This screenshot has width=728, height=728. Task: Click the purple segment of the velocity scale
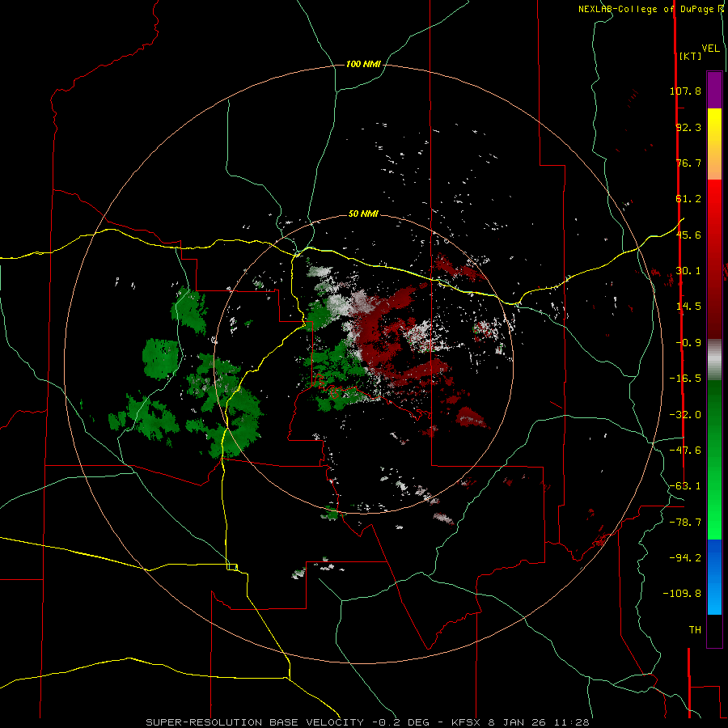click(714, 90)
